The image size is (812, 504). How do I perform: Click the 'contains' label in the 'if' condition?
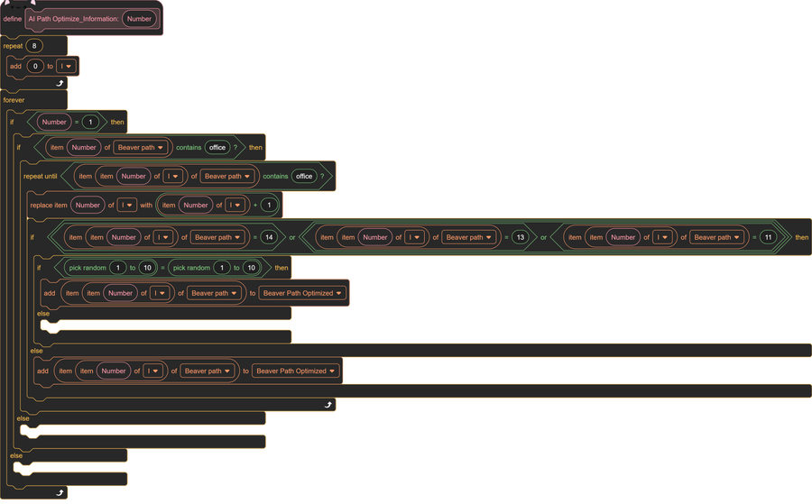[x=189, y=148]
